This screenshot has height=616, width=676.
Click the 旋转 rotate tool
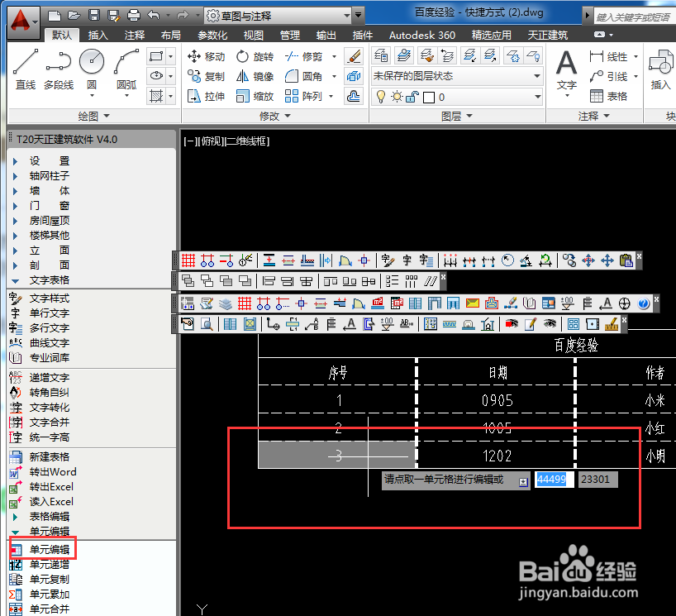(255, 56)
